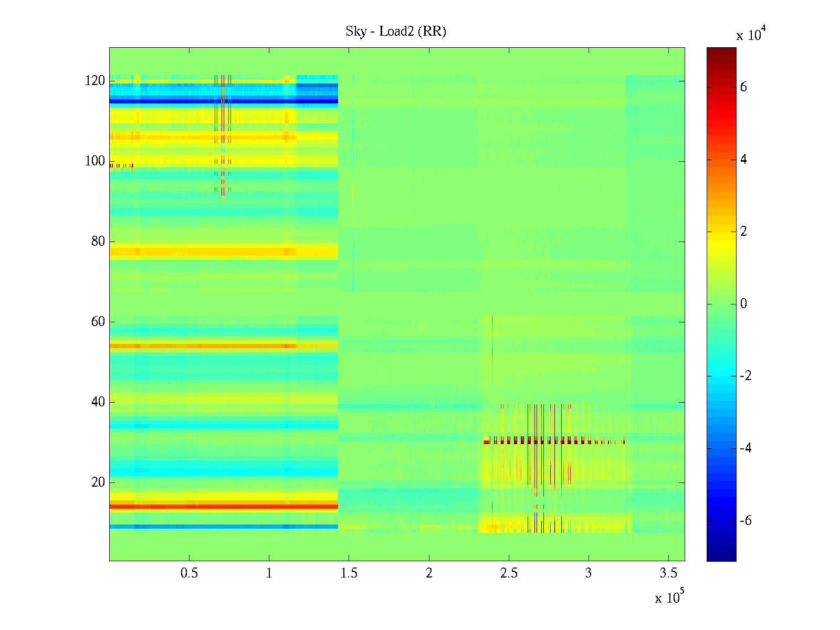Viewport: 840px width, 630px height.
Task: Click the plot title 'Sky - Load2 (RR)'
Action: pos(395,31)
